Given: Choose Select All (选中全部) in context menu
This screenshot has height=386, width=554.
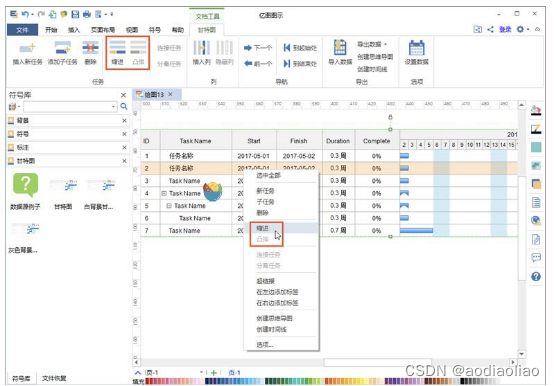Looking at the screenshot, I should (x=281, y=175).
